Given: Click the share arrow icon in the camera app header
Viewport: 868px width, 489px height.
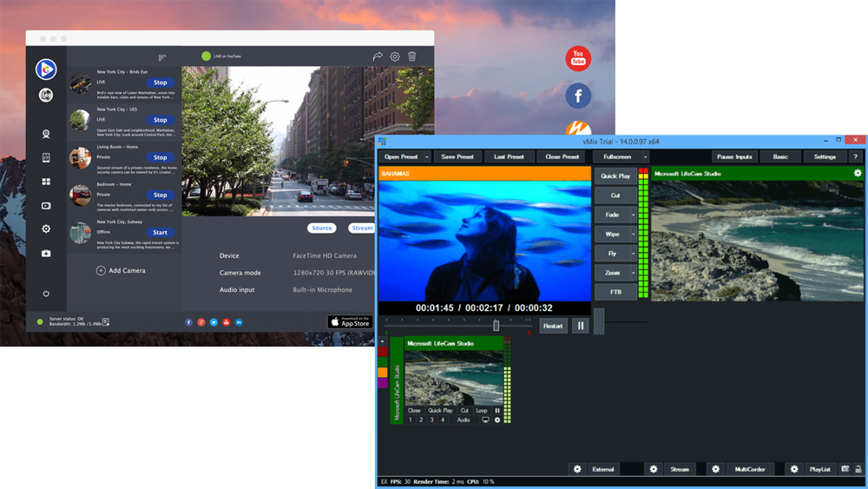Looking at the screenshot, I should coord(378,56).
